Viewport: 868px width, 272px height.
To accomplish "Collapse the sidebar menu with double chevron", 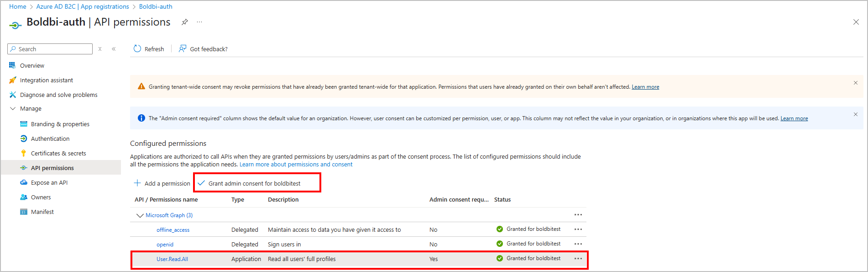I will point(114,49).
